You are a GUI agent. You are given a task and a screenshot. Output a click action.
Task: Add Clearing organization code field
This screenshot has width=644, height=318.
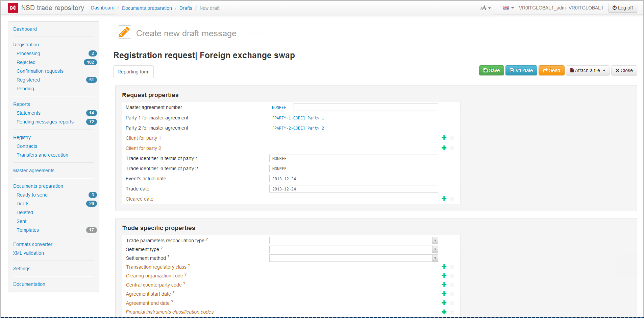[x=444, y=276]
